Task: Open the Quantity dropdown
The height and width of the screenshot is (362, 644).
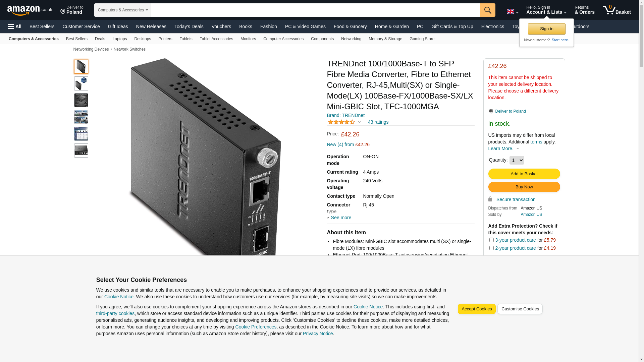Action: tap(517, 160)
